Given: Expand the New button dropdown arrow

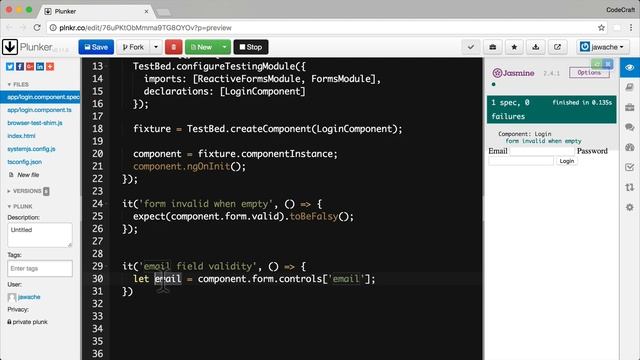Looking at the screenshot, I should [224, 47].
